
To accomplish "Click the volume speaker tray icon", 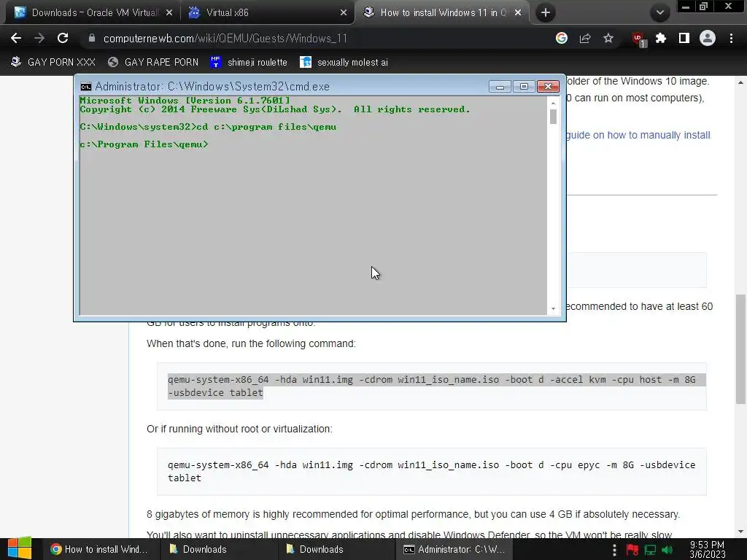I will [x=667, y=550].
